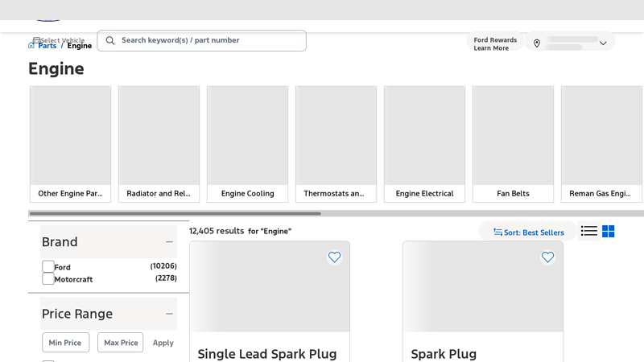
Task: Click the location pin icon
Action: (x=536, y=43)
